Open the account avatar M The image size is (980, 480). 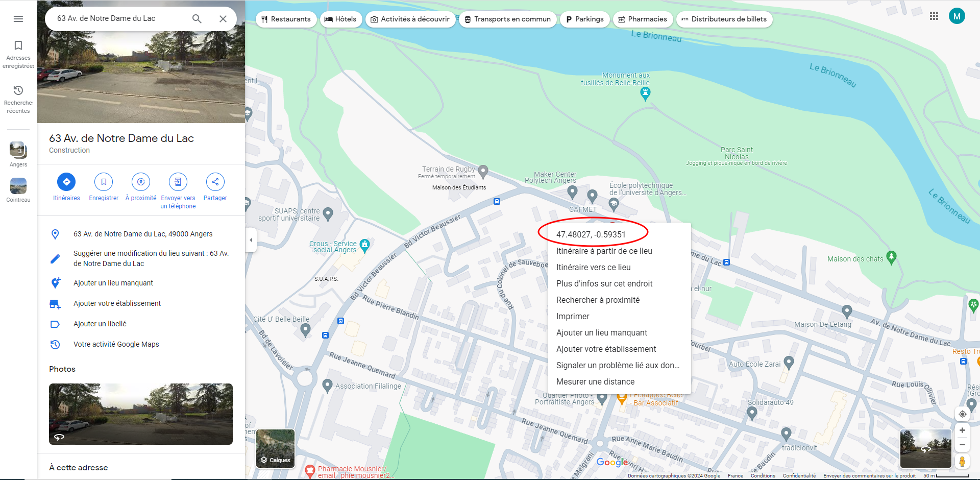point(957,16)
